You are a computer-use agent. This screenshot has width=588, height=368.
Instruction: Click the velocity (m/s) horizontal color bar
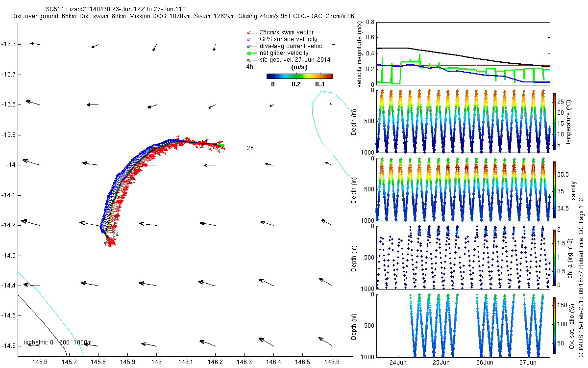pos(300,76)
